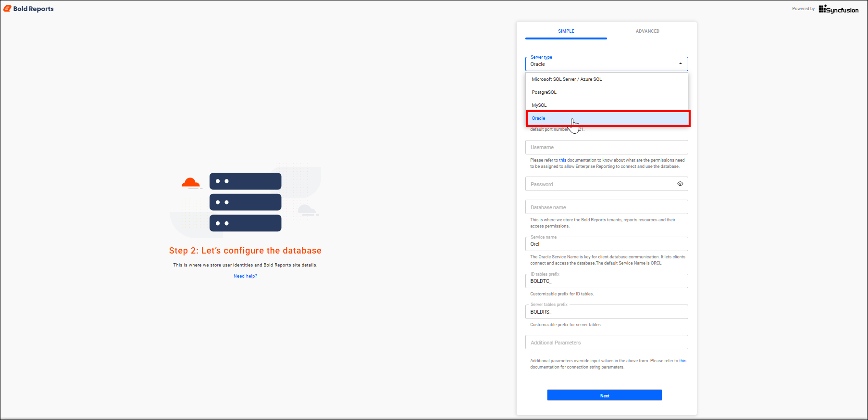Switch to the ADVANCED tab
Viewport: 868px width, 420px height.
[647, 31]
